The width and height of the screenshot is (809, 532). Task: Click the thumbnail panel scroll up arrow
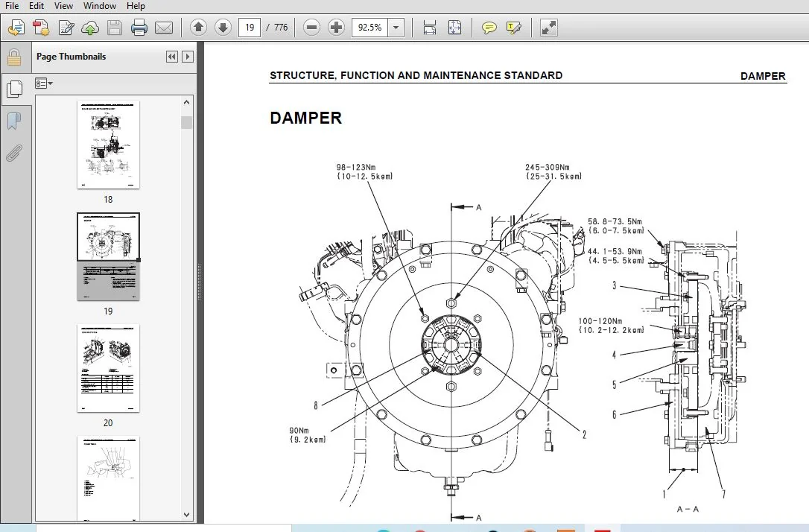(186, 102)
